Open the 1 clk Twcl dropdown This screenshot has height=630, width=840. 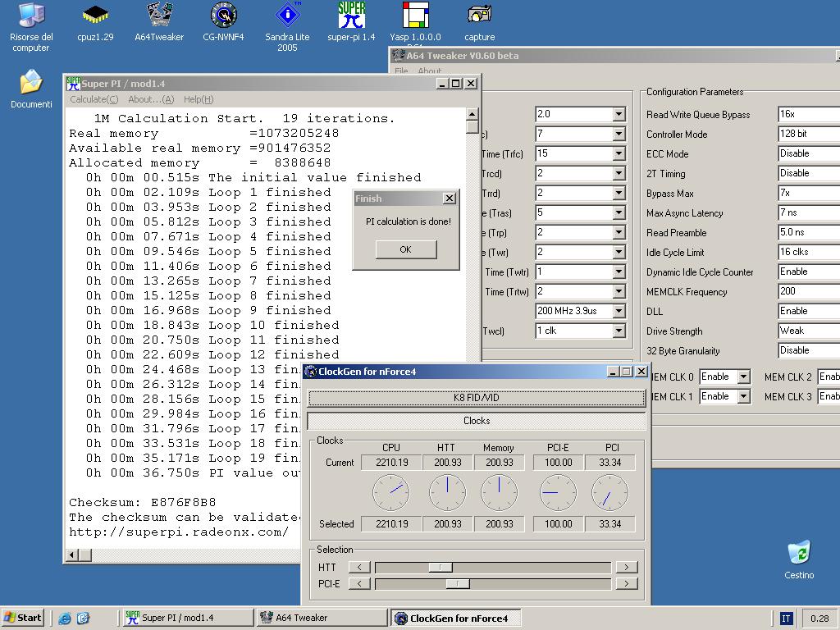tap(619, 331)
